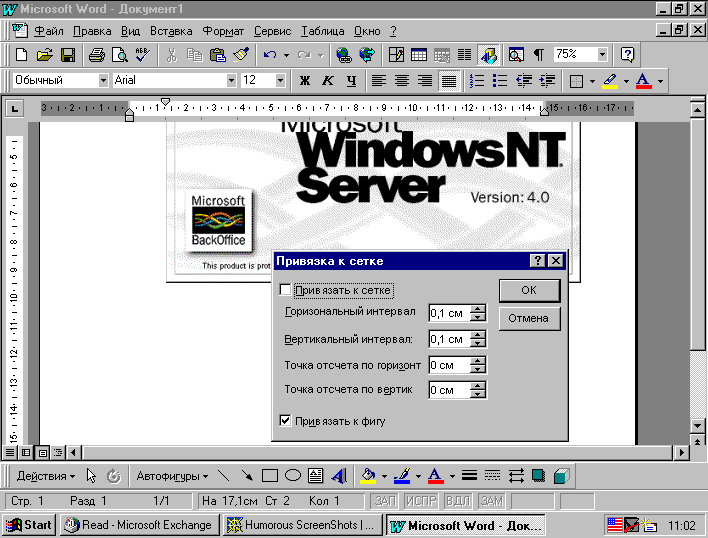Insert a hyperlink with globe icon

coord(344,55)
